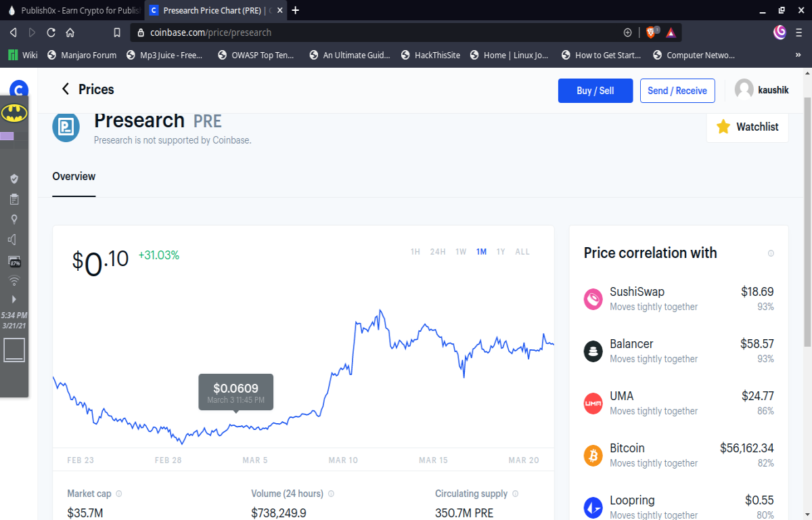Click the show desktop box in side panel
Image resolution: width=812 pixels, height=520 pixels.
(14, 349)
